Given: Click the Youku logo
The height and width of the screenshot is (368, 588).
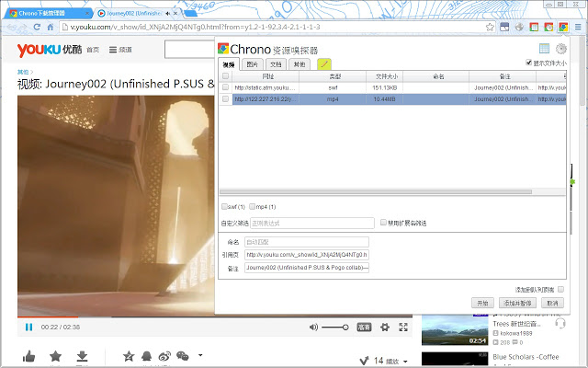Looking at the screenshot, I should click(x=49, y=50).
